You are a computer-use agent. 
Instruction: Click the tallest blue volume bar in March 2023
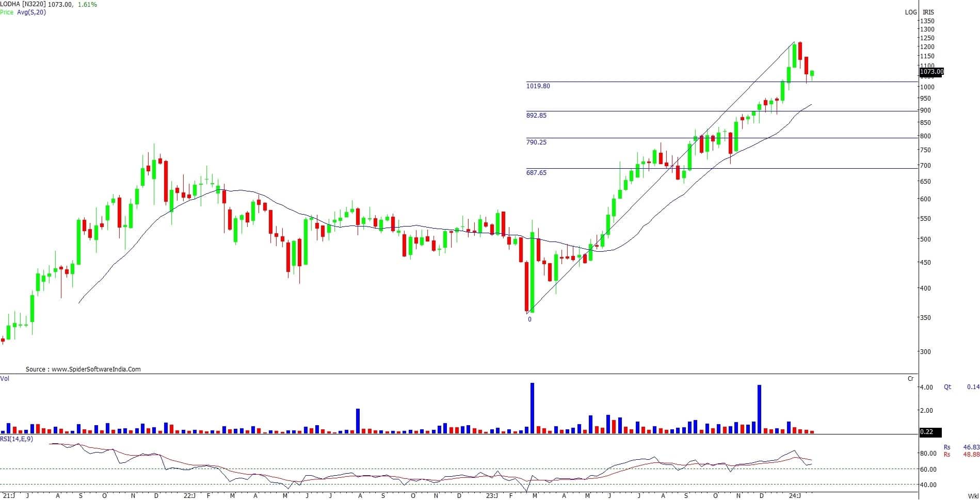533,408
